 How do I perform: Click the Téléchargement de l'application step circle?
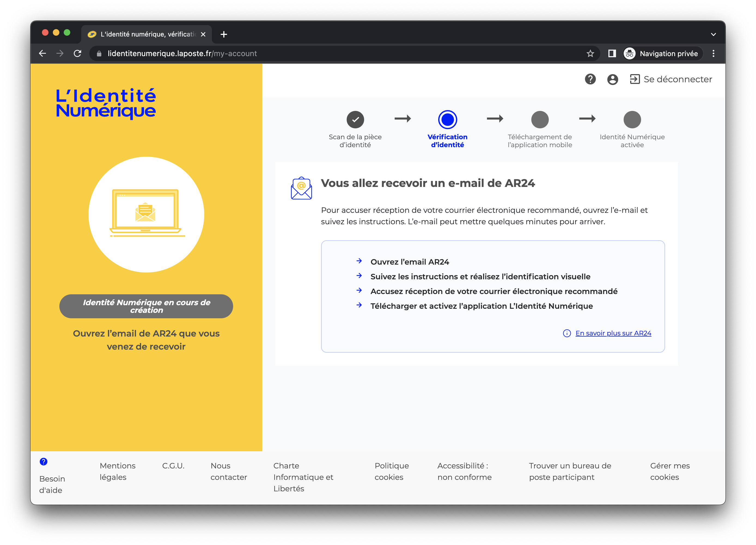(x=540, y=119)
